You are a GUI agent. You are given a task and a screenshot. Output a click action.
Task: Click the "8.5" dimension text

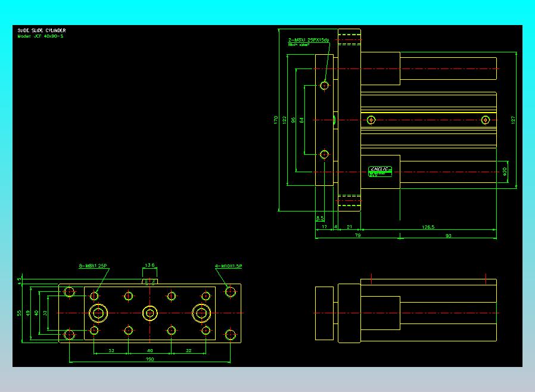click(320, 218)
